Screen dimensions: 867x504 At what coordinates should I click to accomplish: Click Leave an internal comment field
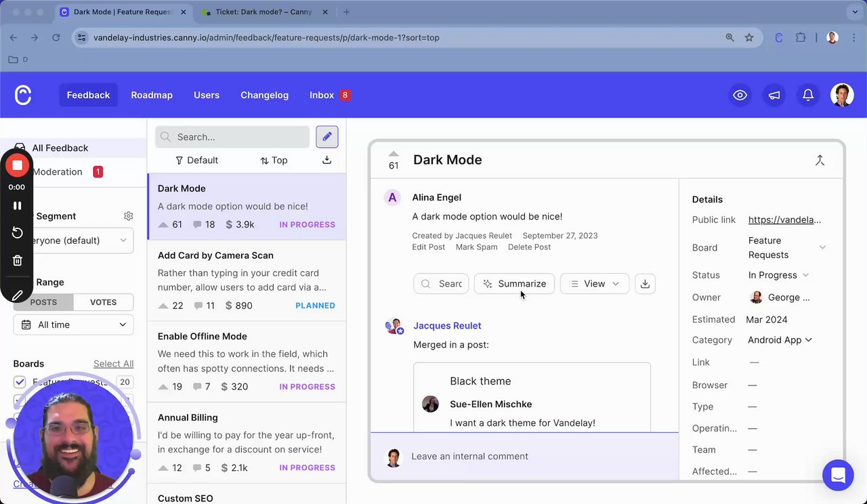click(x=524, y=457)
